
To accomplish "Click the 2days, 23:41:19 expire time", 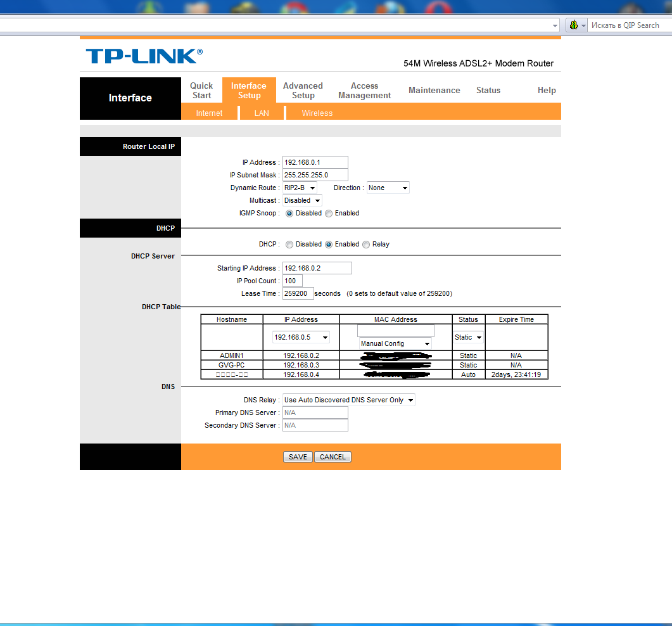I will point(516,374).
